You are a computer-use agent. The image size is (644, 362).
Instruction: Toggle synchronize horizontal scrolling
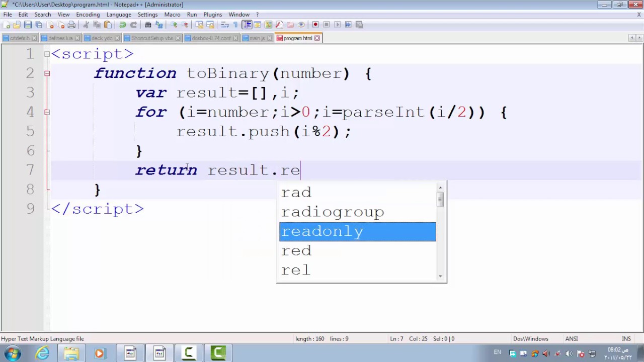coord(210,25)
